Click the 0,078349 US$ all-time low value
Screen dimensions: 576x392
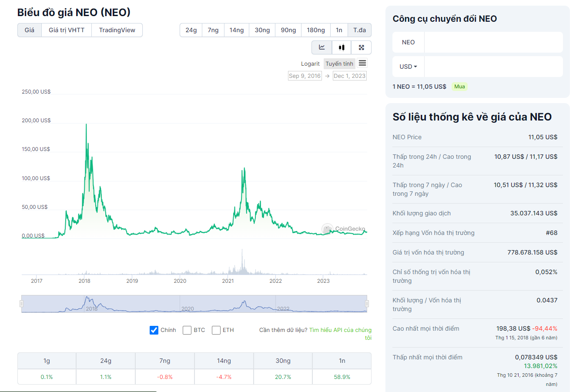[x=536, y=357]
